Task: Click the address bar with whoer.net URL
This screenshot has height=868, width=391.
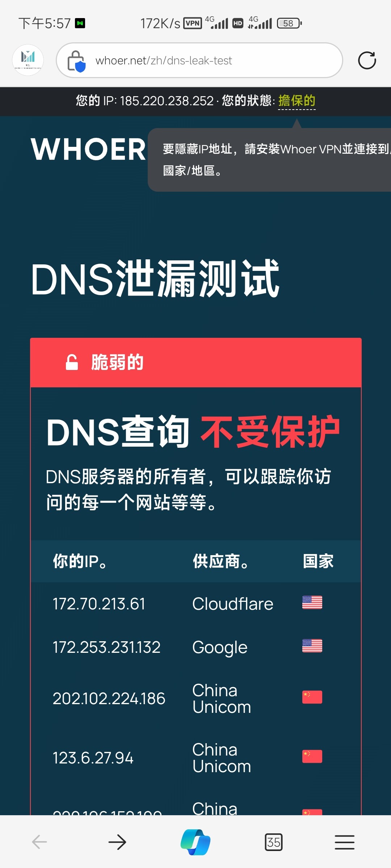Action: click(199, 60)
